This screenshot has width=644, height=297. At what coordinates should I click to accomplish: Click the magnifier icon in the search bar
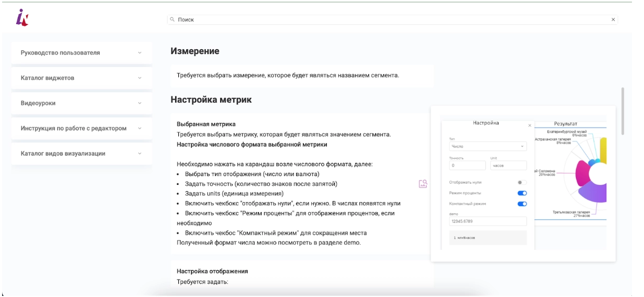[172, 19]
